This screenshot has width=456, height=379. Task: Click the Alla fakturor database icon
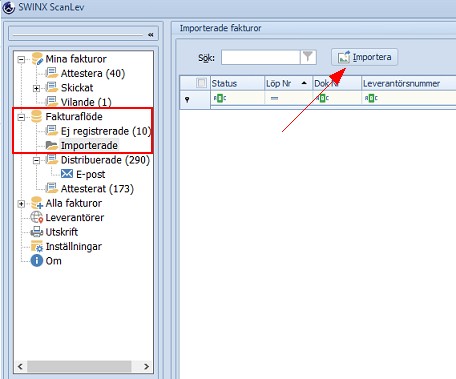click(37, 203)
